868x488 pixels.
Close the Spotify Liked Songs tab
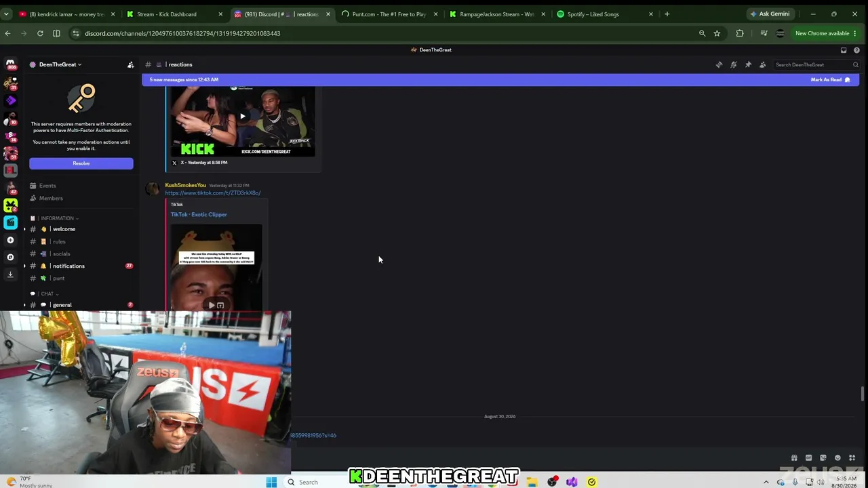coord(650,14)
